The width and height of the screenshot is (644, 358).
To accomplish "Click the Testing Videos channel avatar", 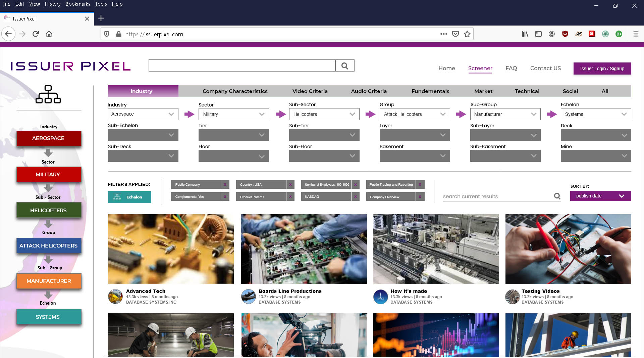I will click(513, 297).
